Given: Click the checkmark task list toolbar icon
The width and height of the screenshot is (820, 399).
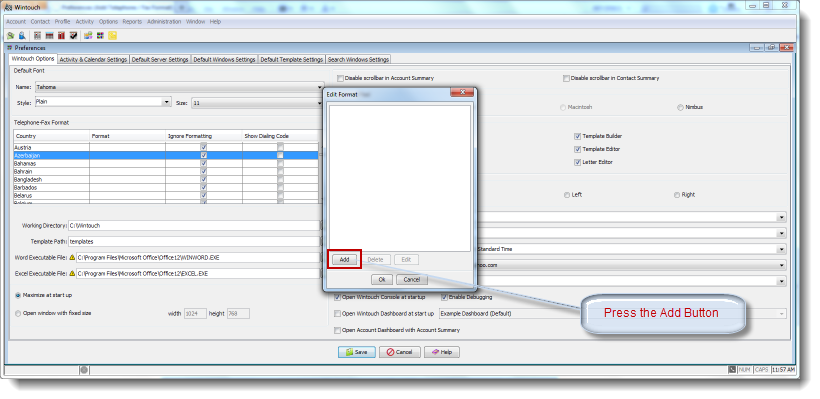Looking at the screenshot, I should pos(74,36).
